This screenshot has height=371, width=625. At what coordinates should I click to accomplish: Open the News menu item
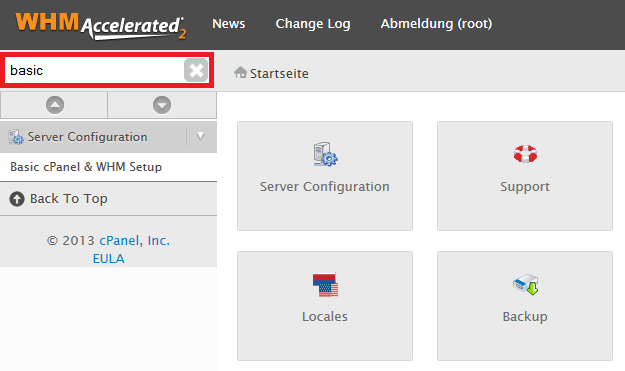228,24
